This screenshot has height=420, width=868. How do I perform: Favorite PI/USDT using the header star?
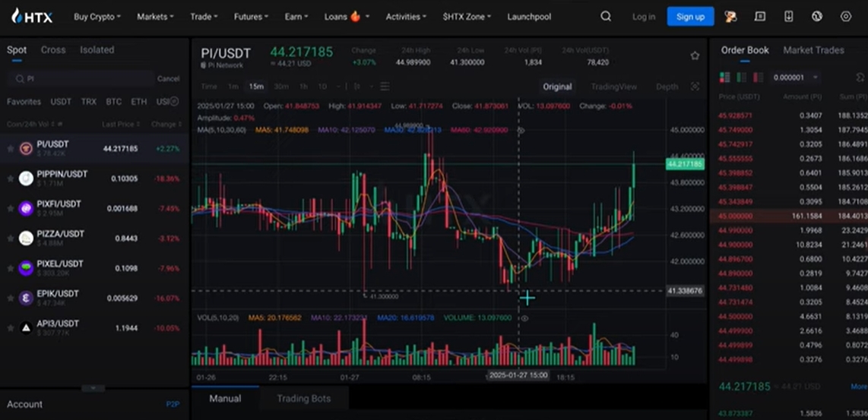click(x=695, y=56)
